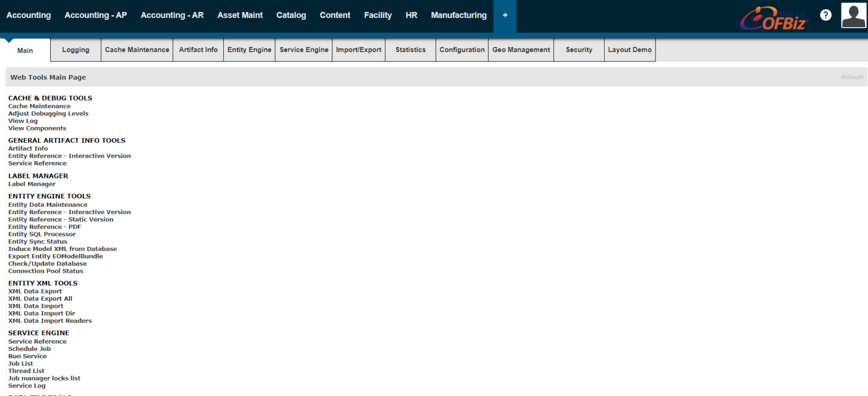The height and width of the screenshot is (396, 868).
Task: Select the Import/Export tab
Action: [x=359, y=50]
